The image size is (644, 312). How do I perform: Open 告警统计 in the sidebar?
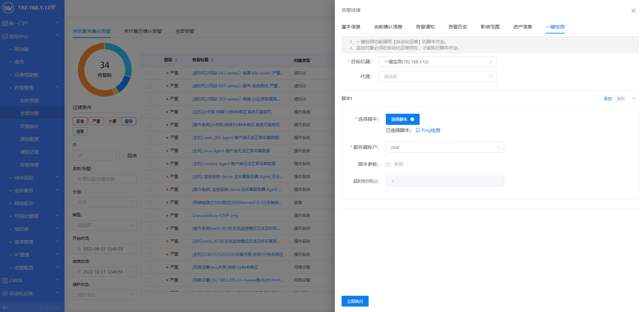point(29,126)
